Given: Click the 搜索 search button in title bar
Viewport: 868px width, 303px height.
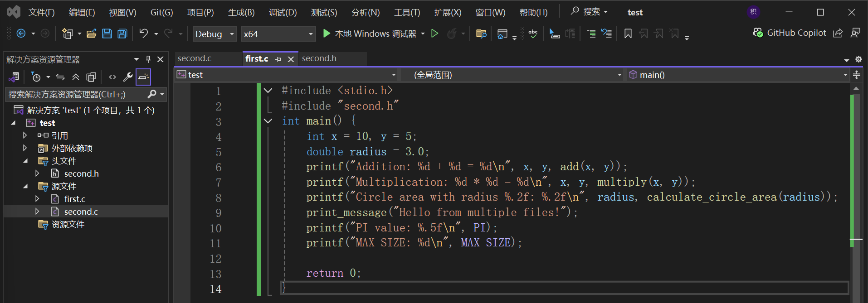Looking at the screenshot, I should pos(589,12).
